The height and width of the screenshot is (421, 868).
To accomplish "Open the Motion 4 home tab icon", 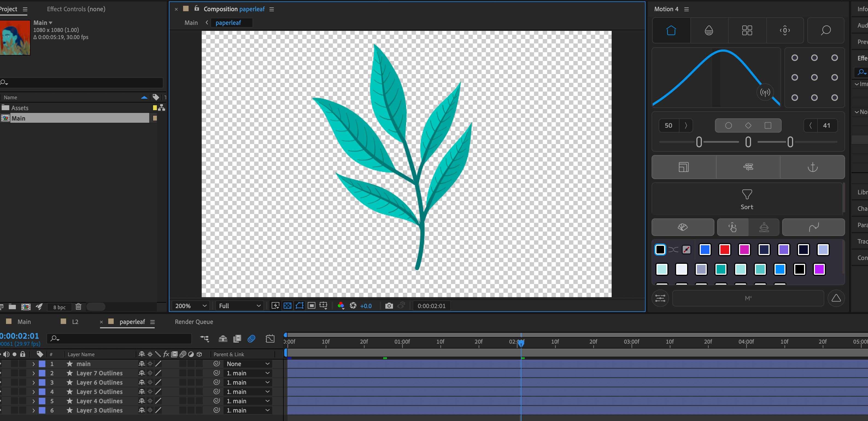I will click(x=671, y=30).
